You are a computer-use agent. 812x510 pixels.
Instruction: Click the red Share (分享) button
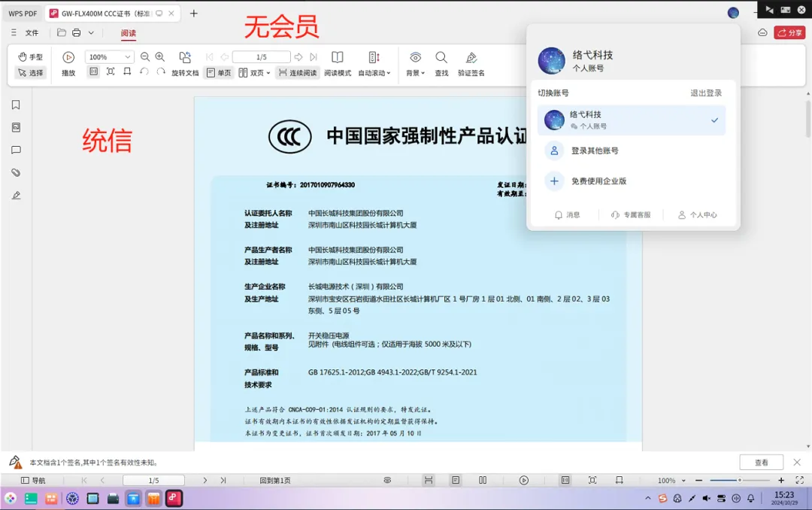(x=789, y=32)
